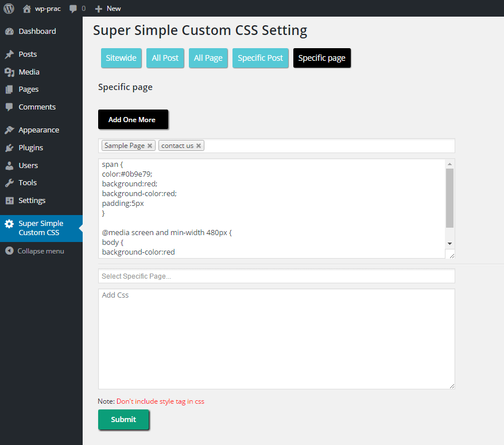Click the Add One More button
Image resolution: width=504 pixels, height=445 pixels.
pyautogui.click(x=133, y=119)
